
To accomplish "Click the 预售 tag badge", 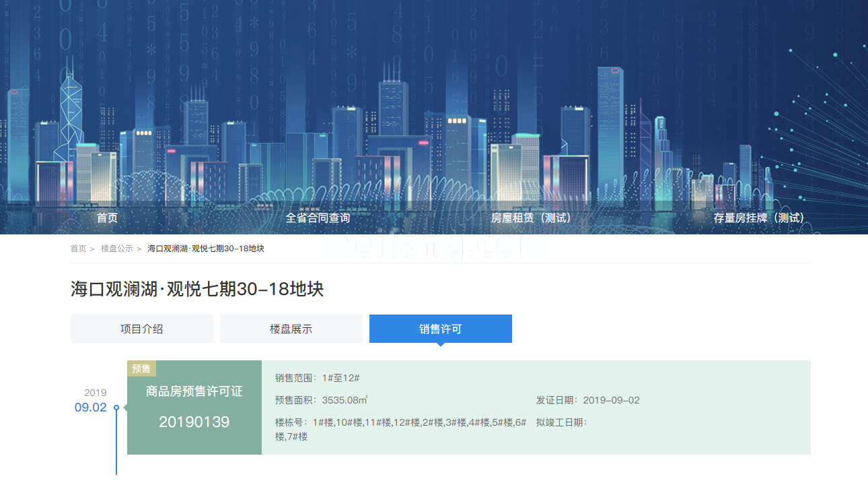I will pos(141,368).
